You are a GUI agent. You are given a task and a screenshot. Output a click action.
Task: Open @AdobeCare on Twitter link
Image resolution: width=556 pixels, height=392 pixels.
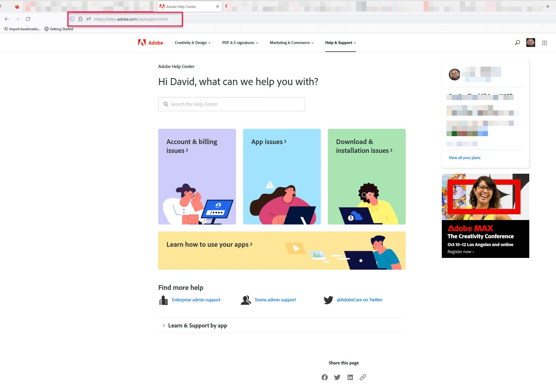coord(360,300)
